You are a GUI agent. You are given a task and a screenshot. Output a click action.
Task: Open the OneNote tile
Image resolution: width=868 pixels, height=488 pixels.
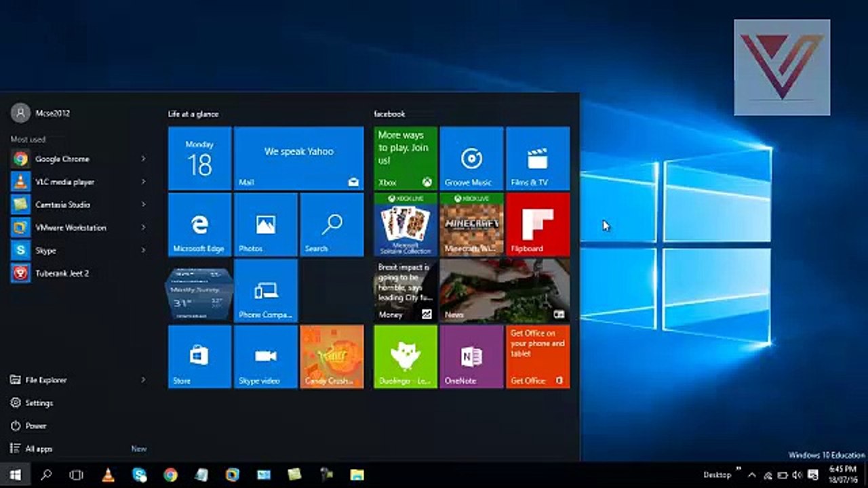(x=471, y=357)
